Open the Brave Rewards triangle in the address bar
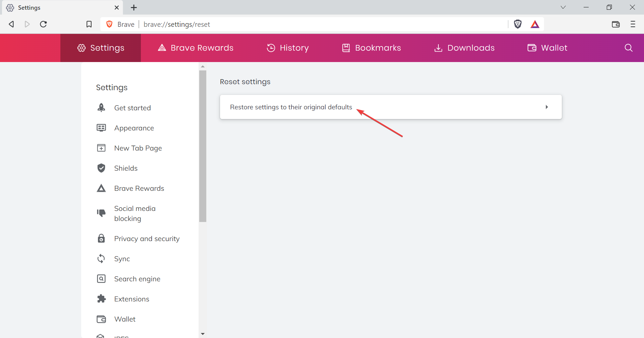The width and height of the screenshot is (644, 338). pyautogui.click(x=535, y=24)
